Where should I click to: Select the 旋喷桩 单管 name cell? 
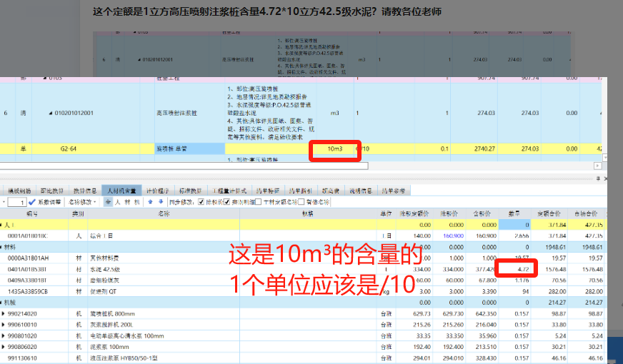pyautogui.click(x=189, y=149)
